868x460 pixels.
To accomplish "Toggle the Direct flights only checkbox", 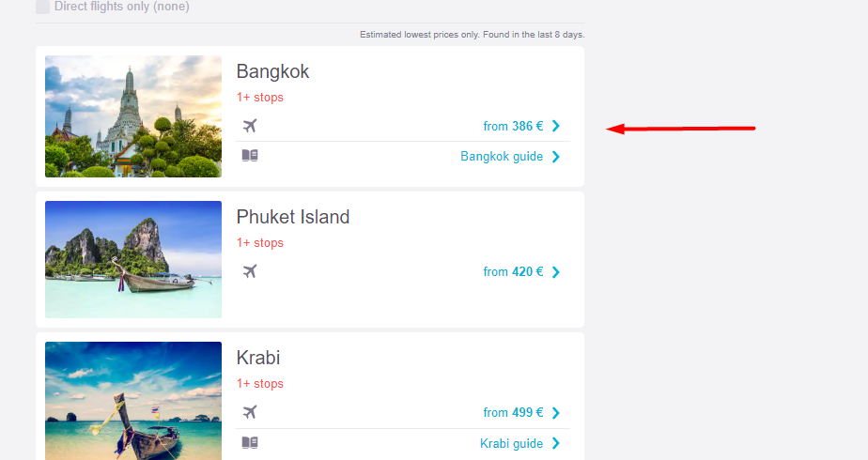I will click(x=42, y=7).
